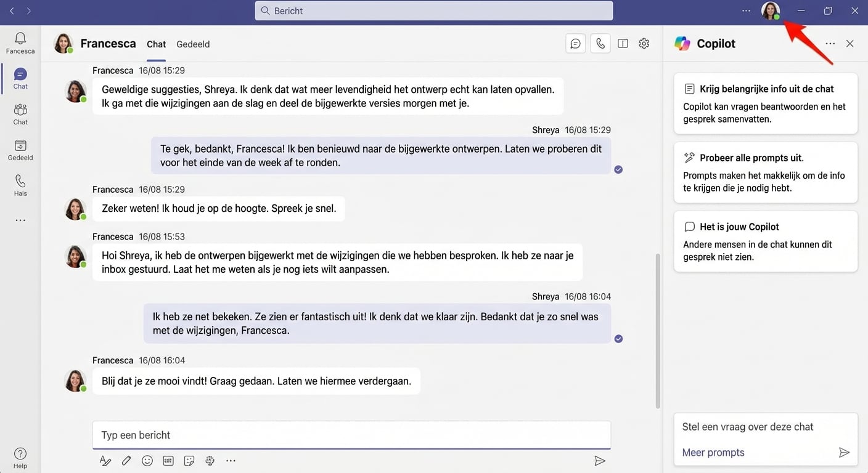Viewport: 868px width, 473px height.
Task: Expand more Copilot options via ellipsis
Action: pos(830,43)
